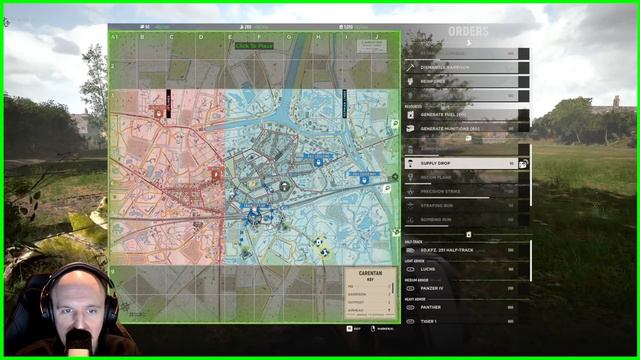Choose the Reinforce order
This screenshot has width=640, height=360.
(467, 82)
